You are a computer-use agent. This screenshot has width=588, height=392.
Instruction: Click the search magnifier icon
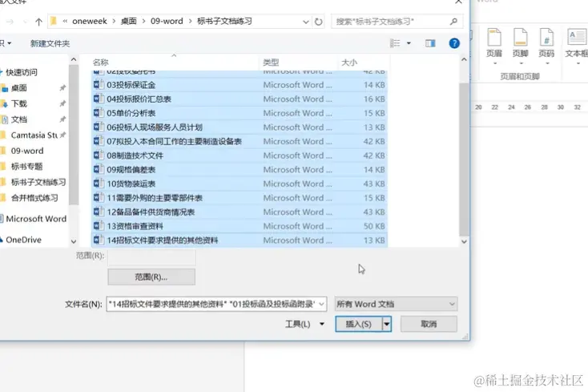pyautogui.click(x=453, y=22)
